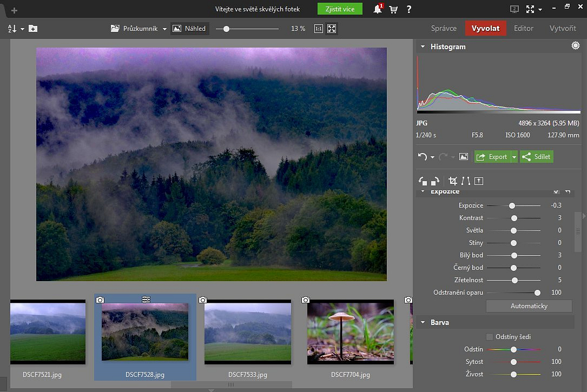Viewport: 587px width, 392px height.
Task: Open the converging lines perspective tool
Action: 466,181
